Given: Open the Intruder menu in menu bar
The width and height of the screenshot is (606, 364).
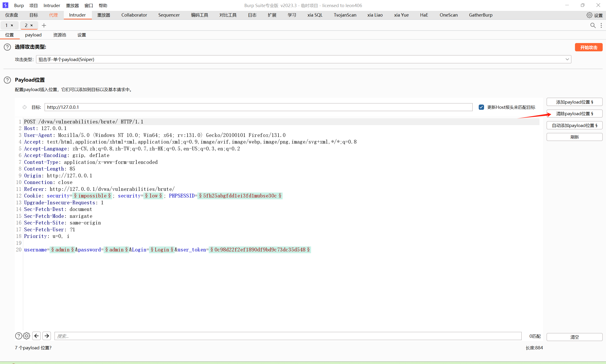Looking at the screenshot, I should [52, 5].
